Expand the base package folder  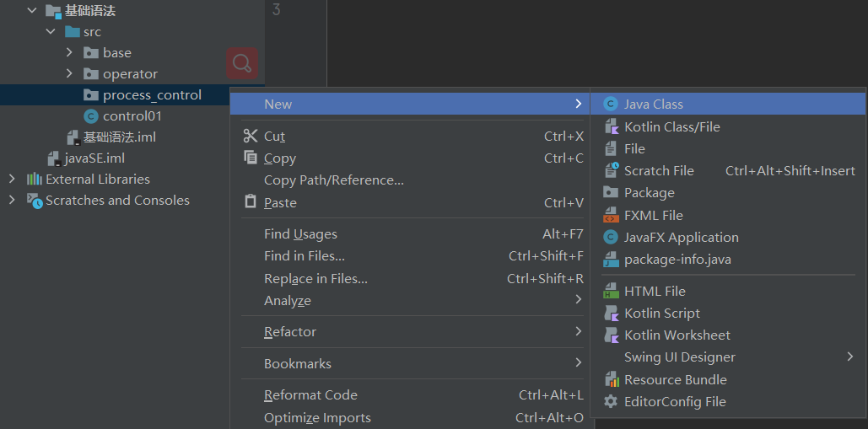click(70, 52)
